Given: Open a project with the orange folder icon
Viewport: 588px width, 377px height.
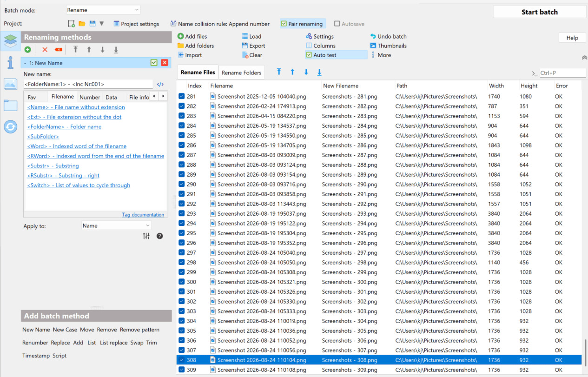Looking at the screenshot, I should 82,24.
